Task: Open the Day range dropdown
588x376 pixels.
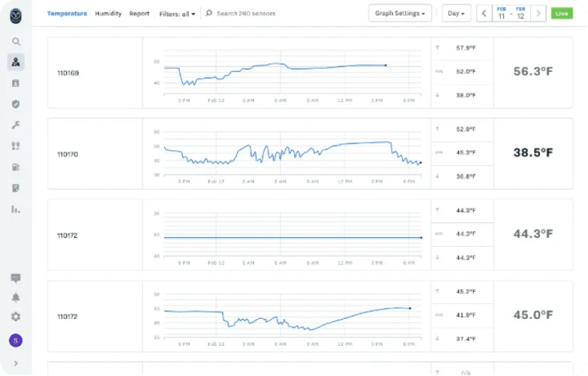Action: (456, 13)
